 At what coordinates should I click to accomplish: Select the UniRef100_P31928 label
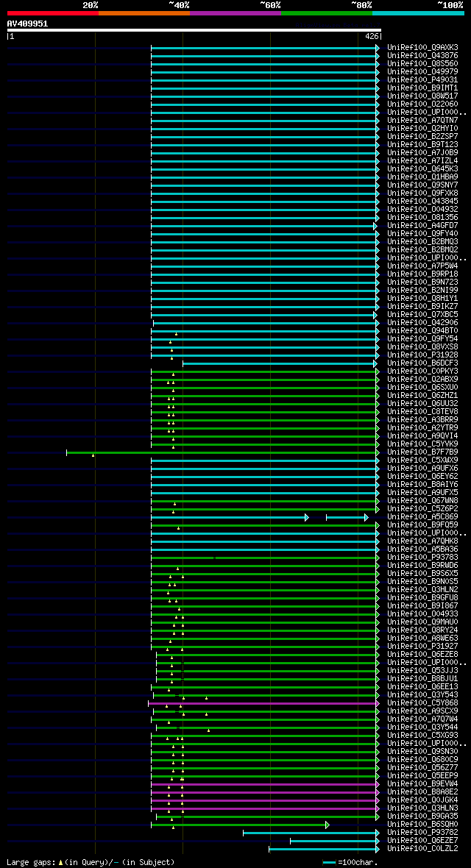click(x=422, y=355)
